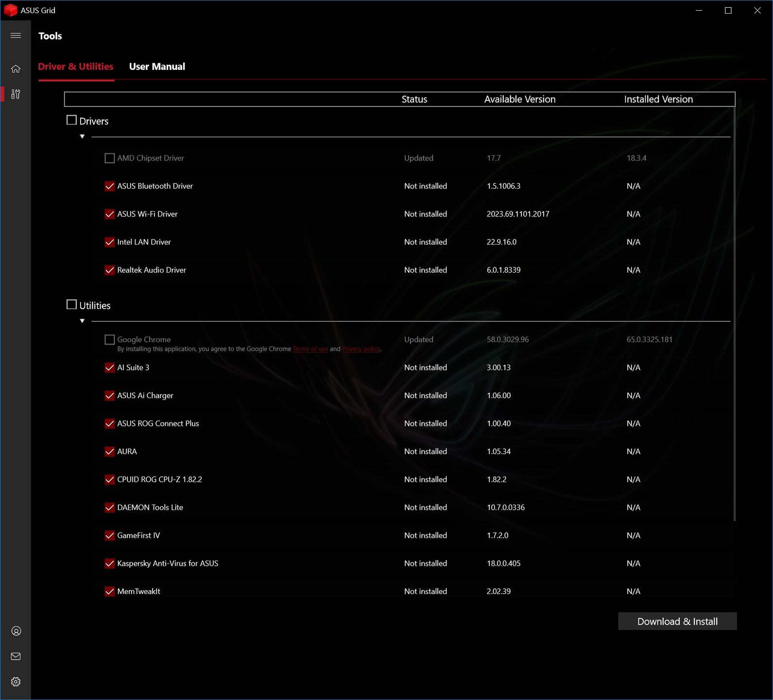Viewport: 773px width, 700px height.
Task: Maximize the ASUS Grid window
Action: pyautogui.click(x=728, y=10)
